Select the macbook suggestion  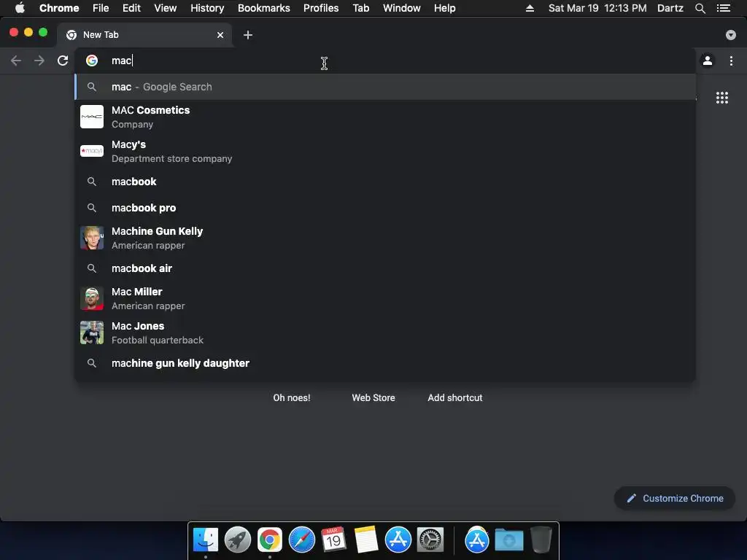coord(385,182)
